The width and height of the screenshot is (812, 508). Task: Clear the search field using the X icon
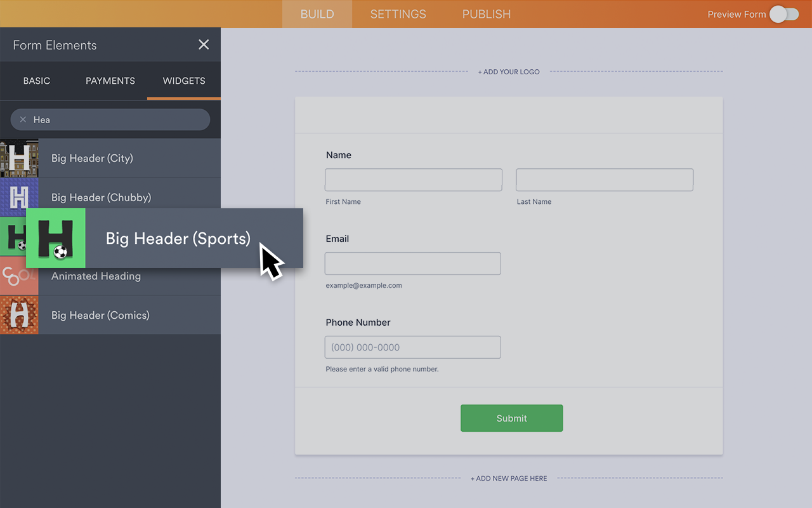[x=22, y=119]
